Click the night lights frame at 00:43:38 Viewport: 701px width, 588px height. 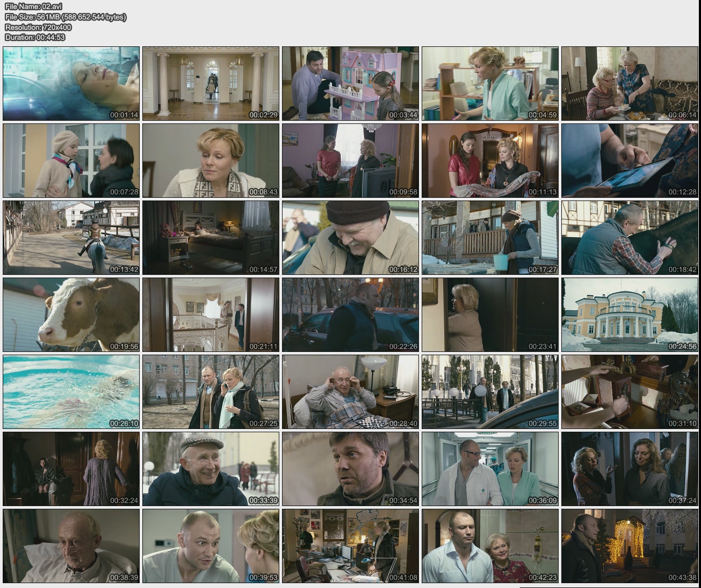[x=629, y=546]
